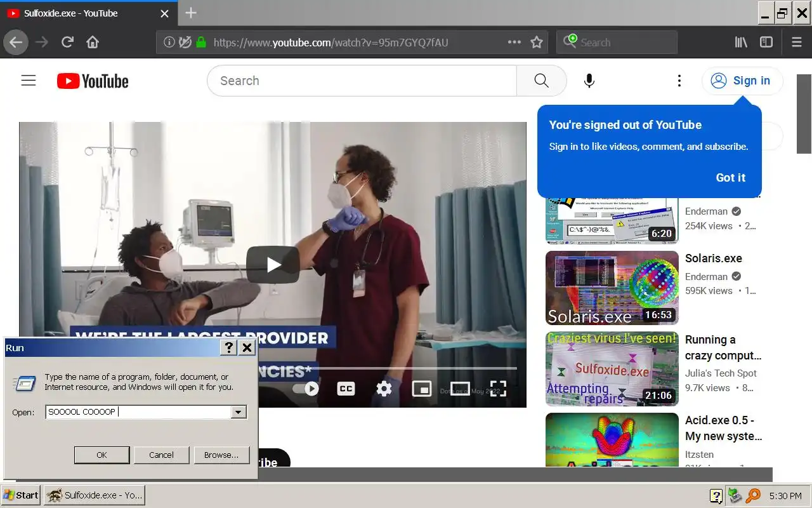Click the YouTube search field
The height and width of the screenshot is (508, 812).
click(x=362, y=81)
